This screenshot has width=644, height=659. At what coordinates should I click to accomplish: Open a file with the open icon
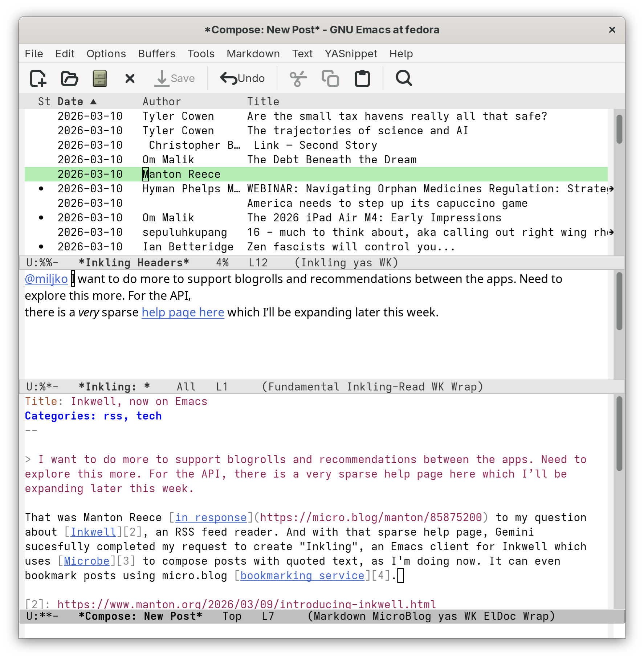69,78
